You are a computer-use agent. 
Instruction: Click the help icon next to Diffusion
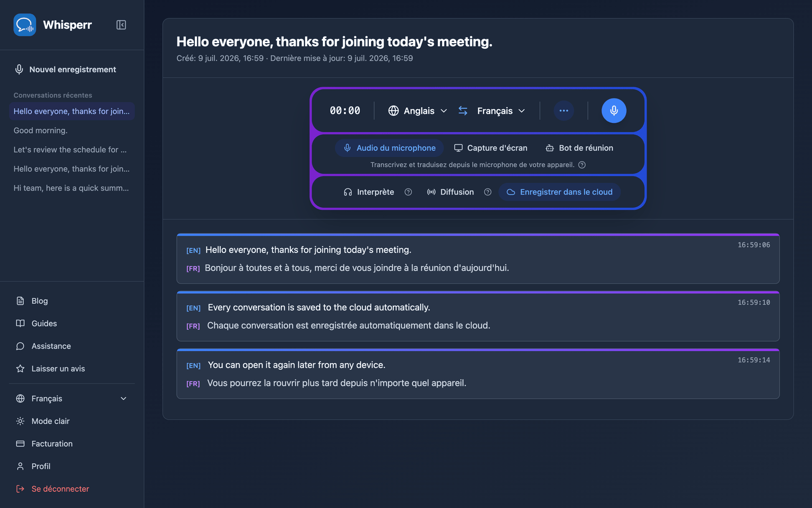point(488,192)
